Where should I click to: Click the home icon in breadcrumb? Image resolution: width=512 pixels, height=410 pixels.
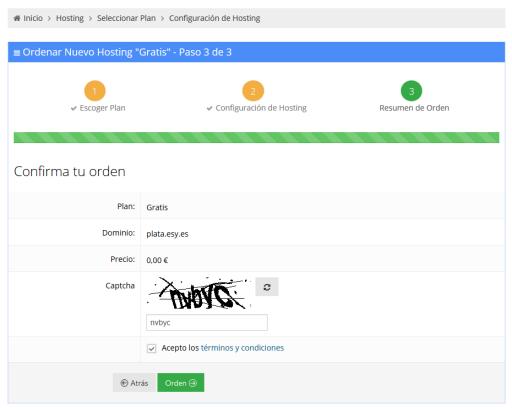click(x=17, y=18)
